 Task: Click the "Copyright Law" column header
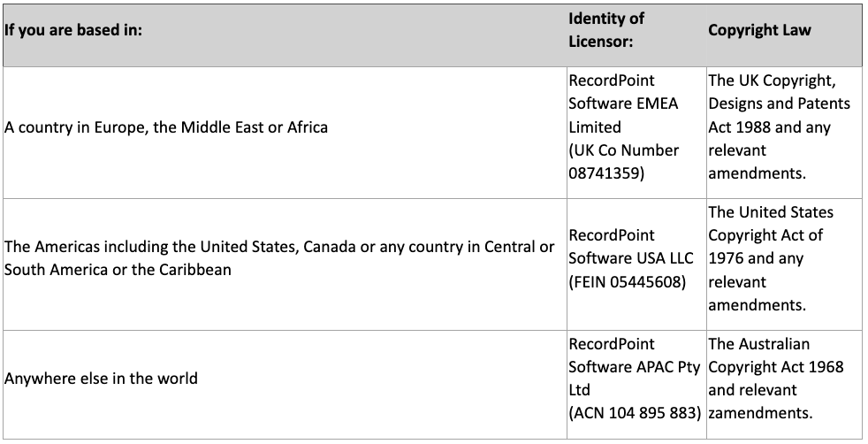coord(759,30)
